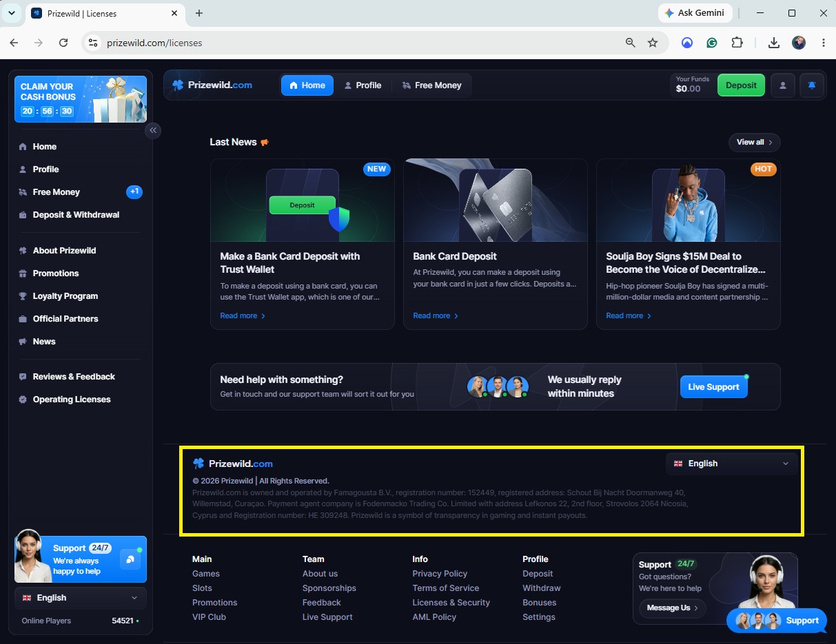Open footer Bonuses link
Screen dimensions: 836x644
pos(540,603)
